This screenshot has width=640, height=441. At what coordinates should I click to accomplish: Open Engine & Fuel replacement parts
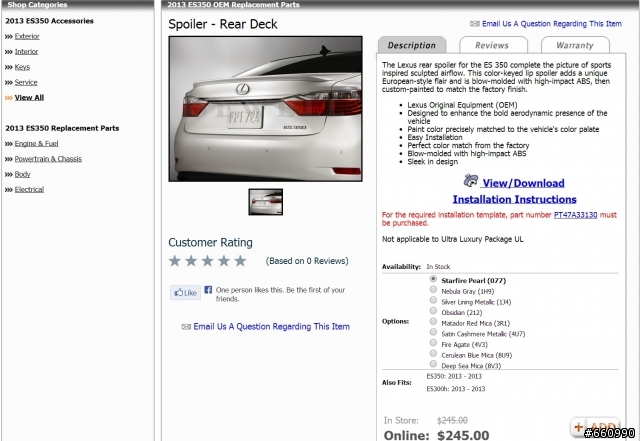tap(36, 143)
